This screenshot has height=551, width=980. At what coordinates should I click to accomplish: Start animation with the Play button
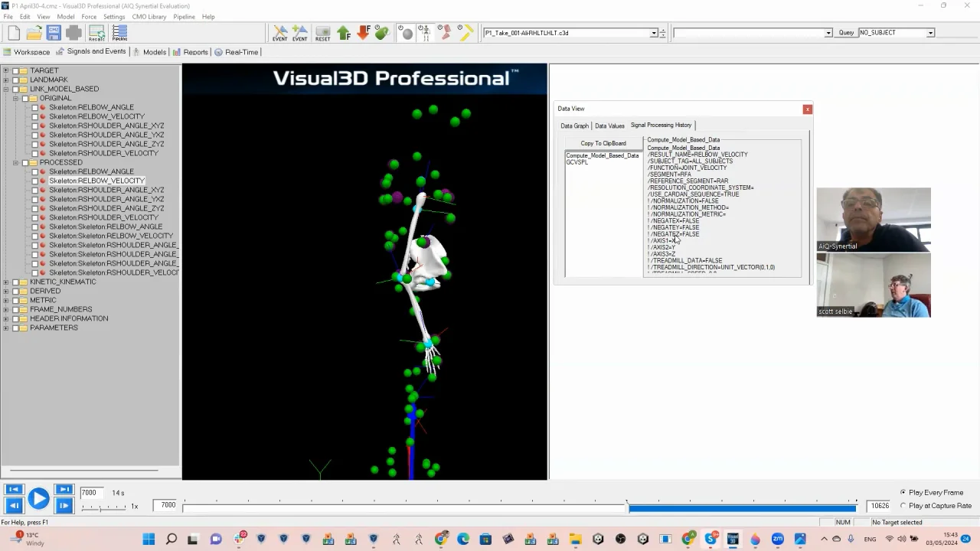pyautogui.click(x=38, y=499)
